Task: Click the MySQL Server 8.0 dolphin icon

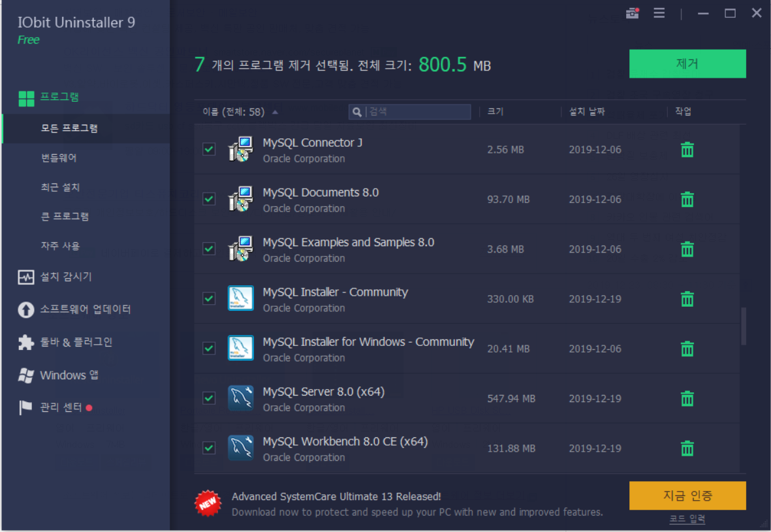Action: coord(240,398)
